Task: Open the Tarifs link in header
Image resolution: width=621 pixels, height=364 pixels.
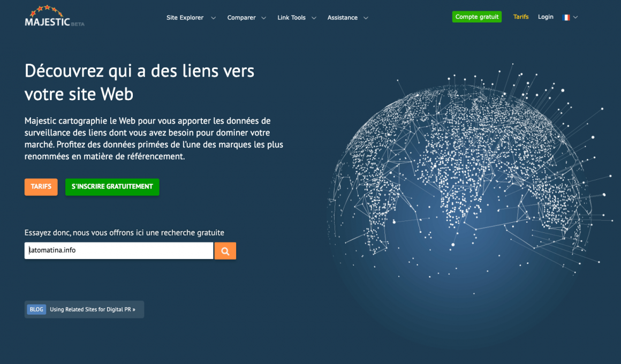Action: point(521,17)
